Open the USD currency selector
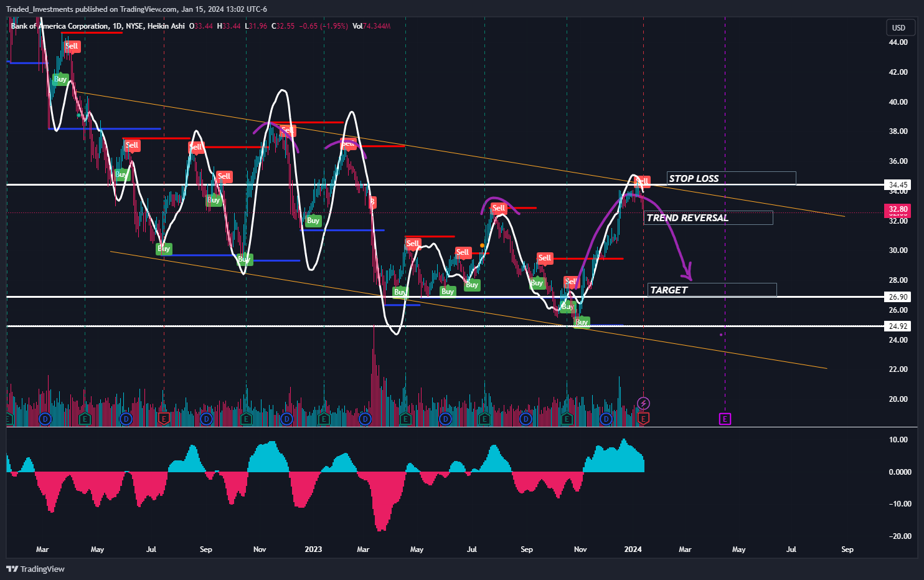This screenshot has width=924, height=580. (x=900, y=27)
